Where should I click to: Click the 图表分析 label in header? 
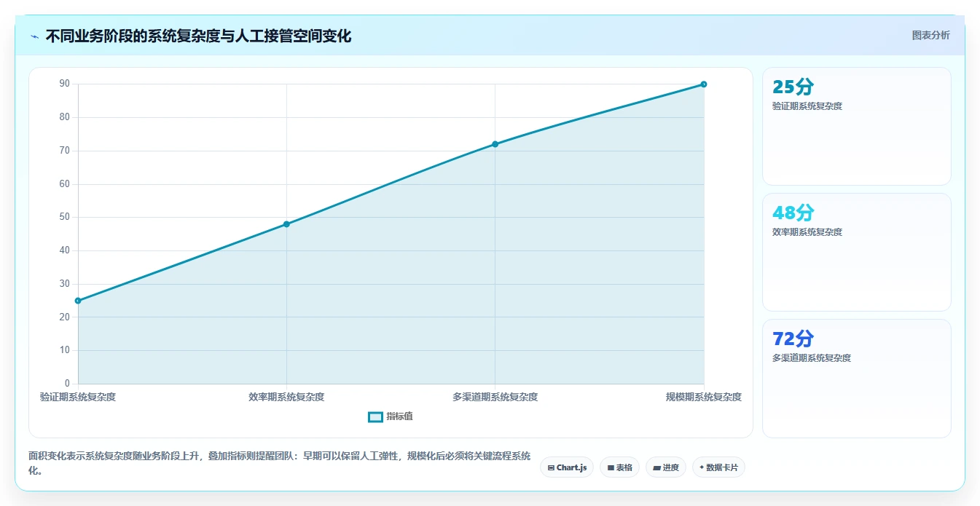coord(930,35)
